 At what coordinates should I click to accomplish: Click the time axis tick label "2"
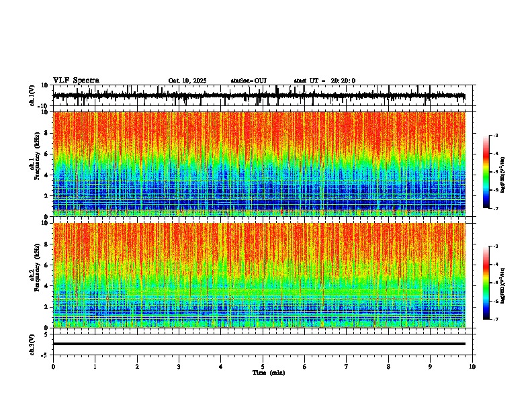[x=137, y=367]
